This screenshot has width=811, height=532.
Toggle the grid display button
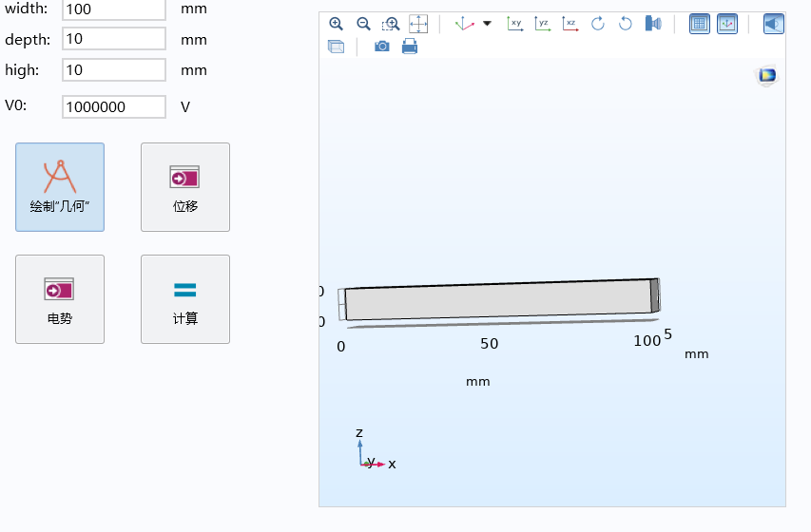(x=700, y=24)
